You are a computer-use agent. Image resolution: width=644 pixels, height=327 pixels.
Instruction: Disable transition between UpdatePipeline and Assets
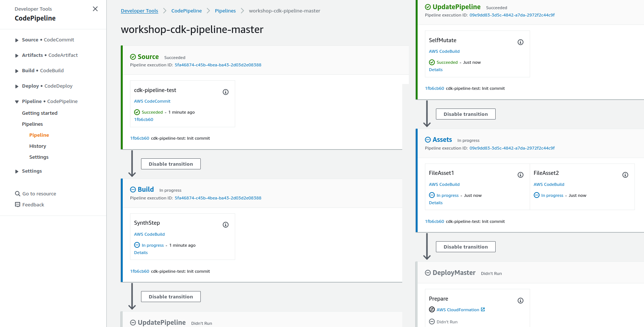coord(466,114)
